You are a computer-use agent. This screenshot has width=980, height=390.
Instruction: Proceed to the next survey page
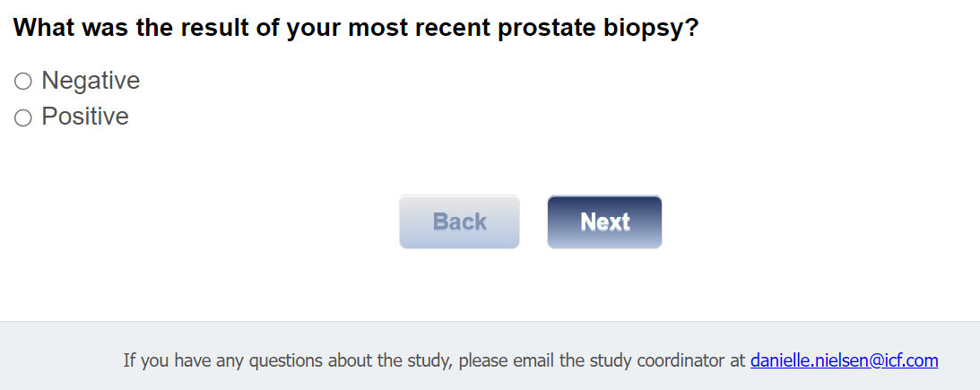pos(604,221)
